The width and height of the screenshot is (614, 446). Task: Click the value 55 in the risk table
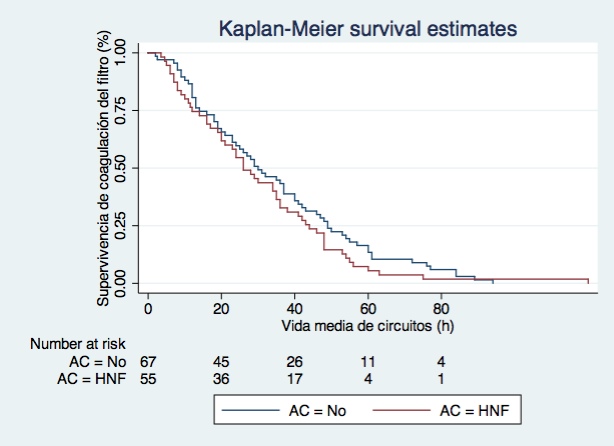pyautogui.click(x=148, y=378)
